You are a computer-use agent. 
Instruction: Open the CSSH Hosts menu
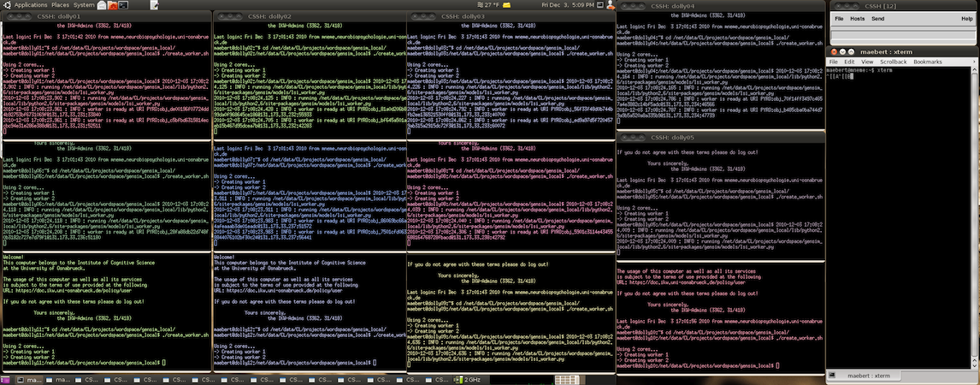pyautogui.click(x=857, y=18)
